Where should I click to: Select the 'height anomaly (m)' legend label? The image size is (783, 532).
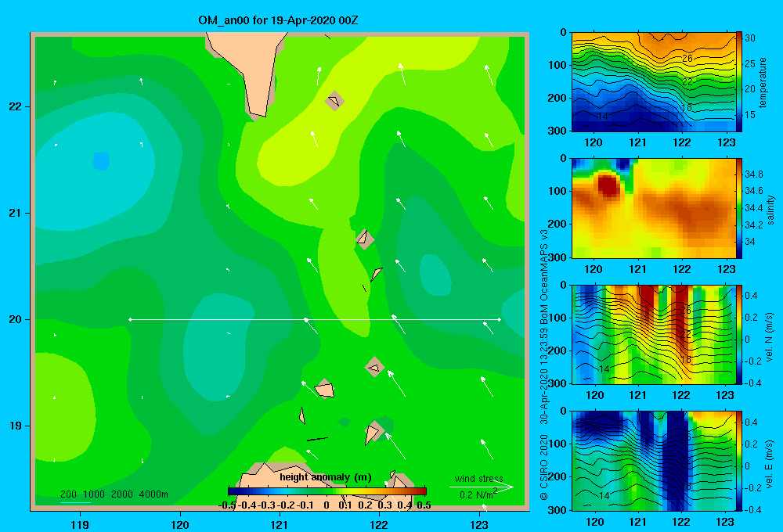tap(326, 477)
